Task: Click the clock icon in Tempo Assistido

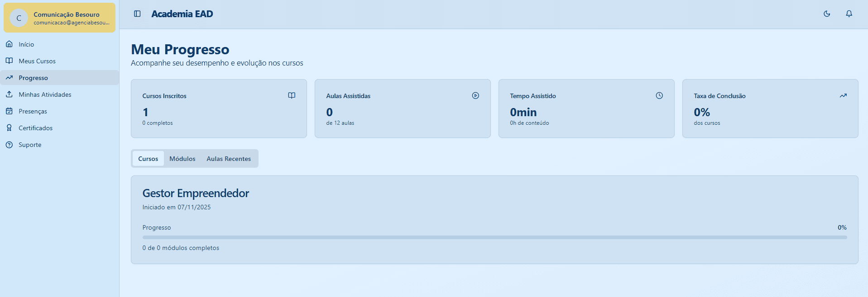Action: point(659,96)
